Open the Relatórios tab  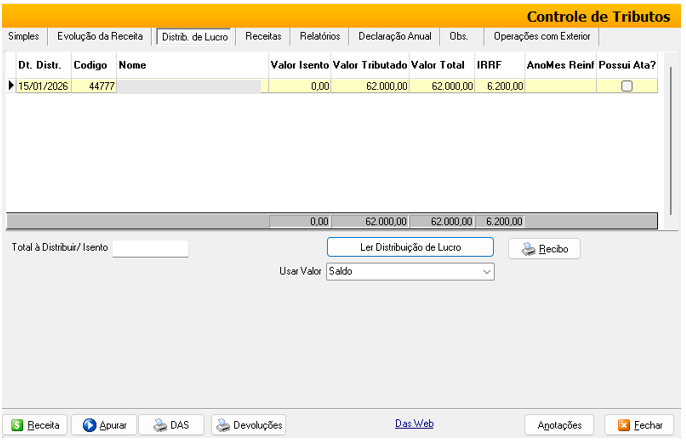click(320, 36)
